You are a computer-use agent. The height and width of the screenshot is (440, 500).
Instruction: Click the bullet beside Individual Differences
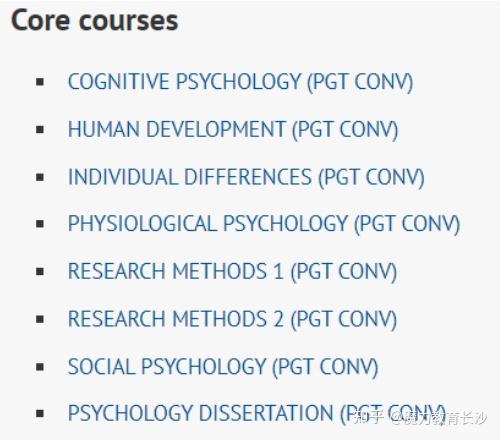coord(40,177)
